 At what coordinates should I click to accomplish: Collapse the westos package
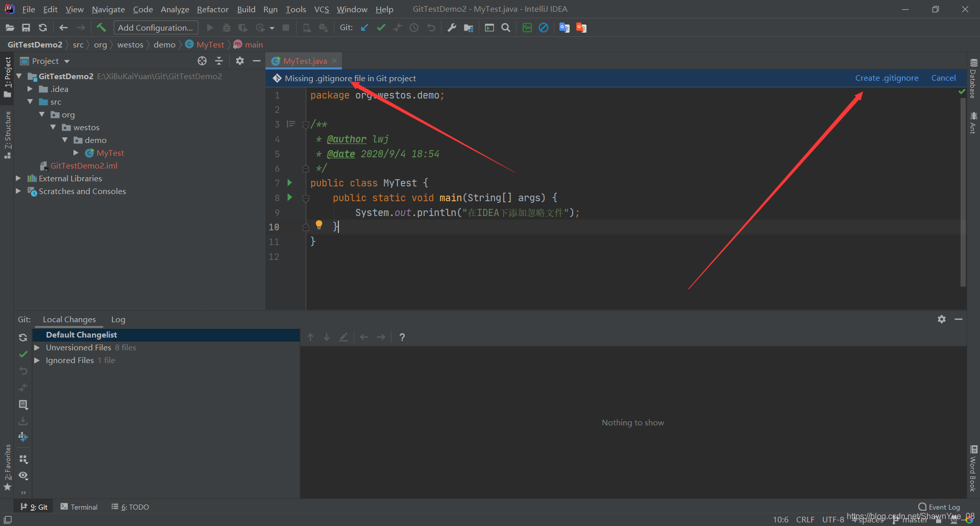point(53,127)
